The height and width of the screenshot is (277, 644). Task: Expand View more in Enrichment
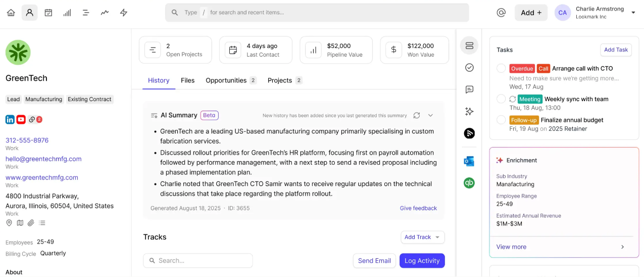[x=561, y=247]
